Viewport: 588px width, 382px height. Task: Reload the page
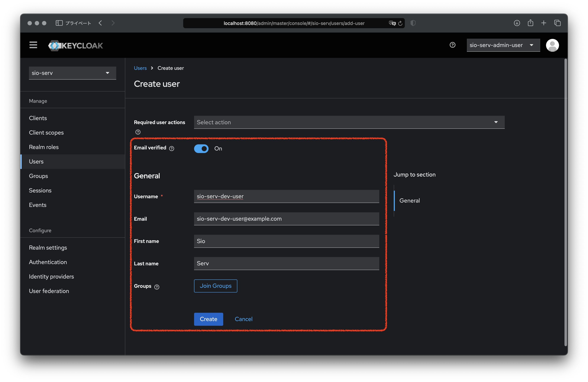click(400, 23)
